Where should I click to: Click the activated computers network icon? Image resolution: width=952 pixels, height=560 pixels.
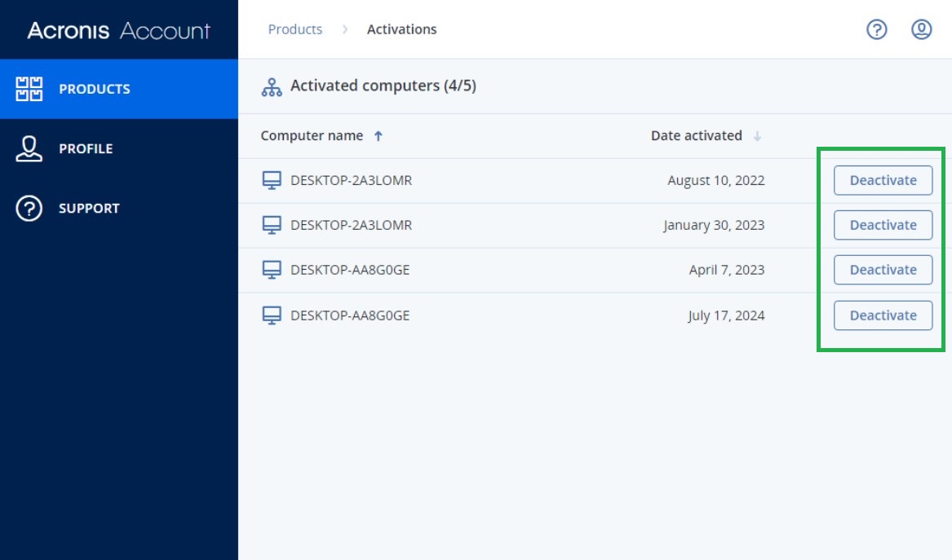[x=271, y=84]
